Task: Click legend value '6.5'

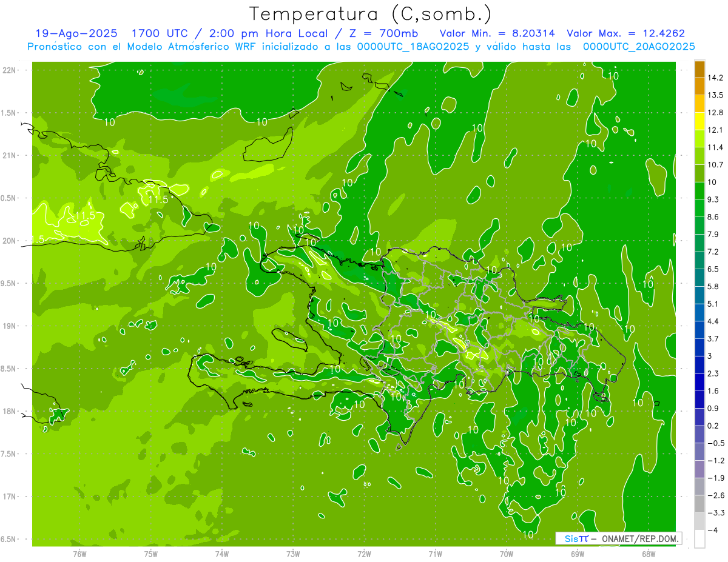Action: coord(713,269)
